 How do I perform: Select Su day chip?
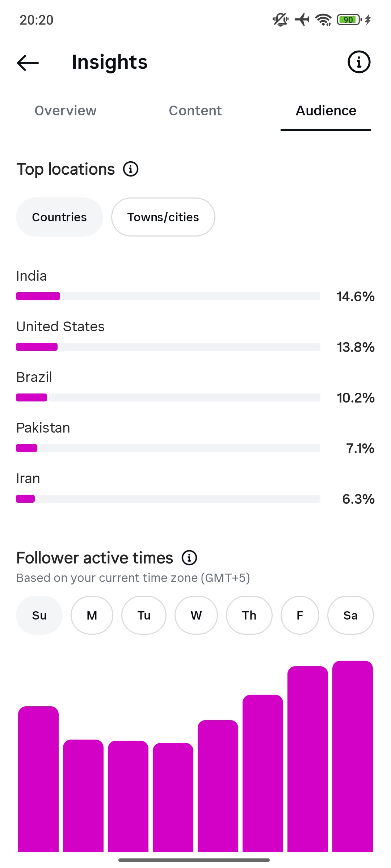[39, 615]
